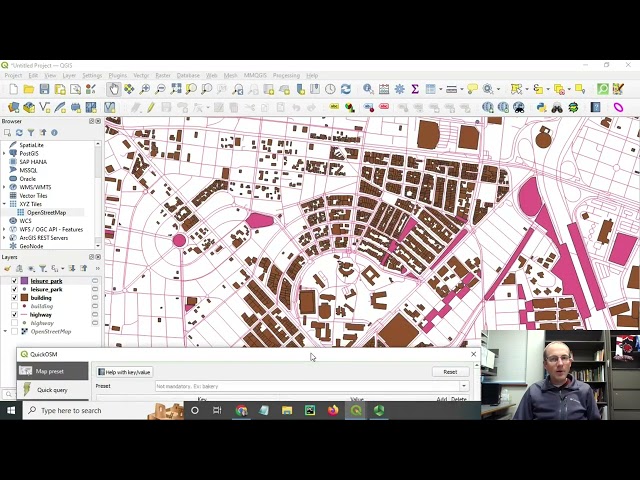Open Layer Styling brush icon in Layers panel
The image size is (640, 480).
point(7,269)
